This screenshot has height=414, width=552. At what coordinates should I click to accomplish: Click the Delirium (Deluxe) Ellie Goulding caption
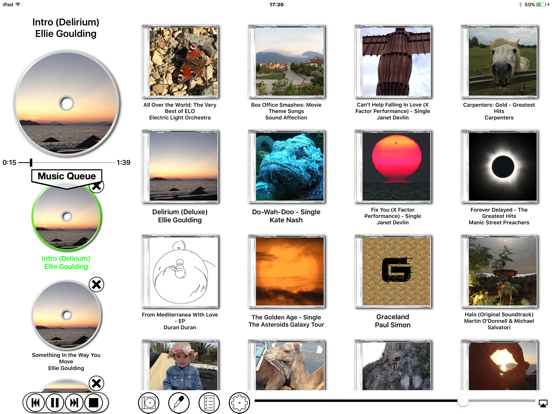click(180, 216)
